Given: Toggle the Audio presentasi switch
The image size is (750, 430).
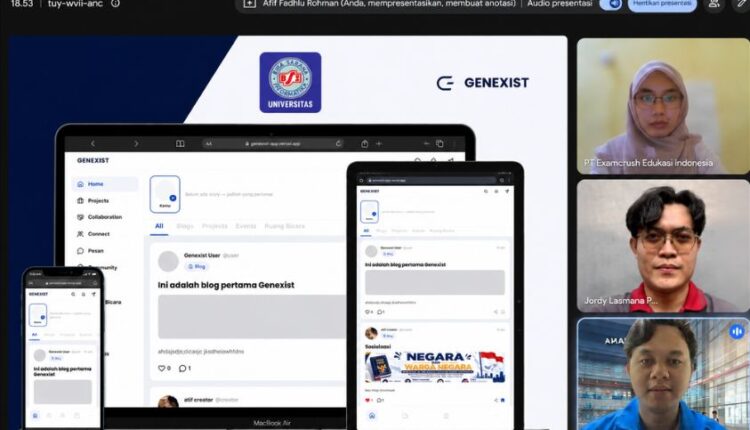Looking at the screenshot, I should tap(611, 4).
